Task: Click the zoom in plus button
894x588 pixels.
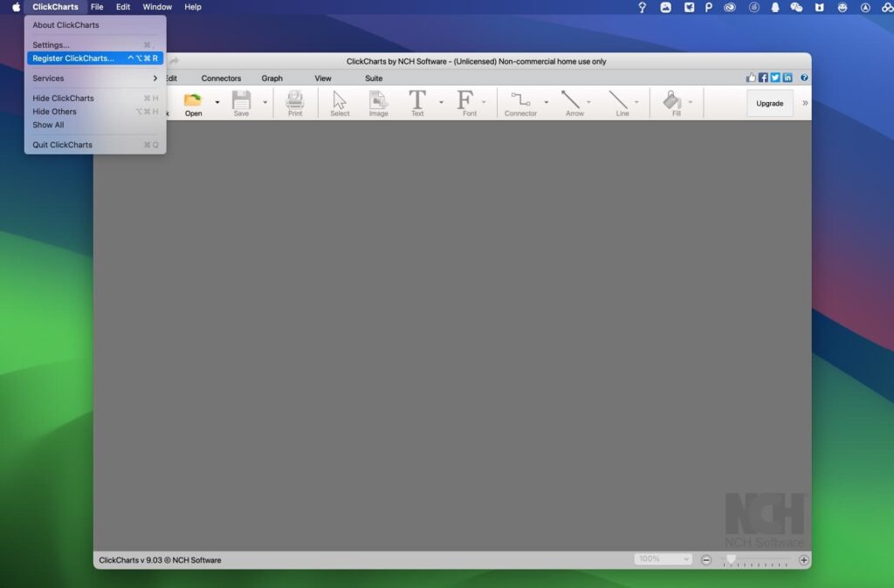Action: pos(804,559)
